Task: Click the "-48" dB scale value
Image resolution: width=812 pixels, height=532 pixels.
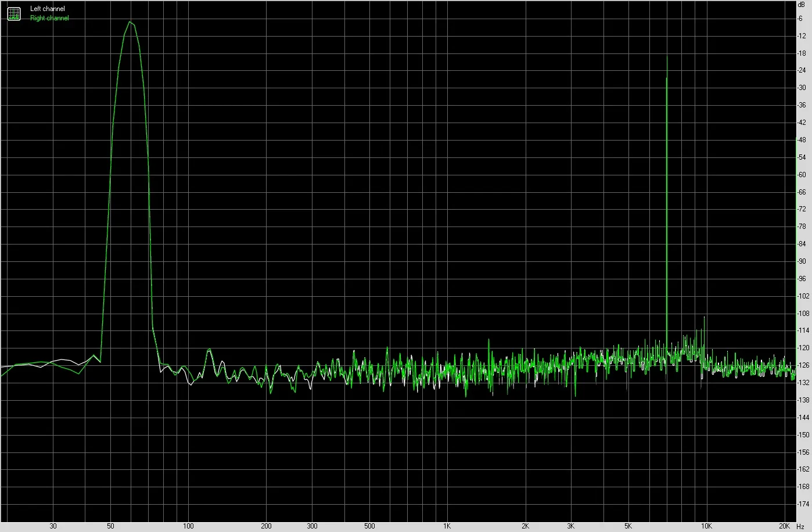Action: point(802,140)
